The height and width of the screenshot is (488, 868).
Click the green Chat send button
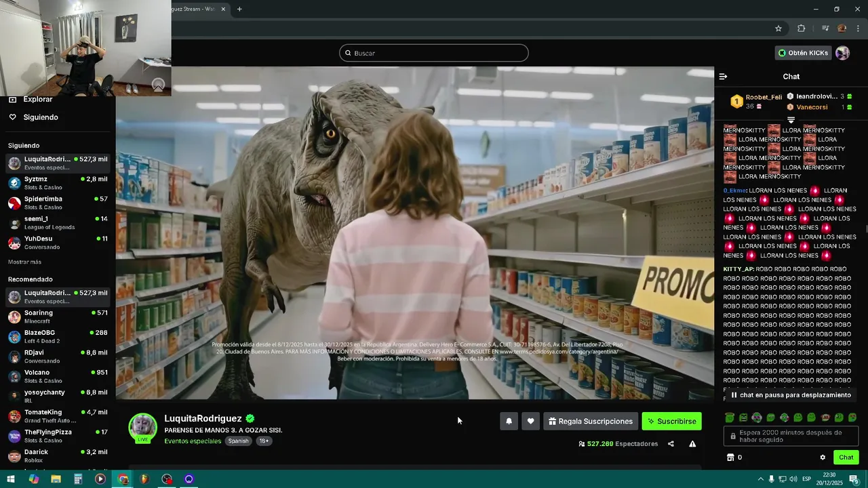(846, 457)
